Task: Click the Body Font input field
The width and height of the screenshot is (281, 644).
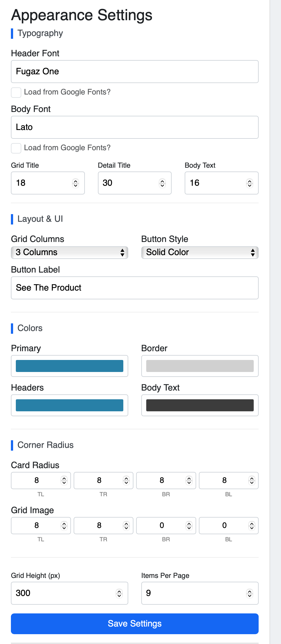Action: pos(135,127)
